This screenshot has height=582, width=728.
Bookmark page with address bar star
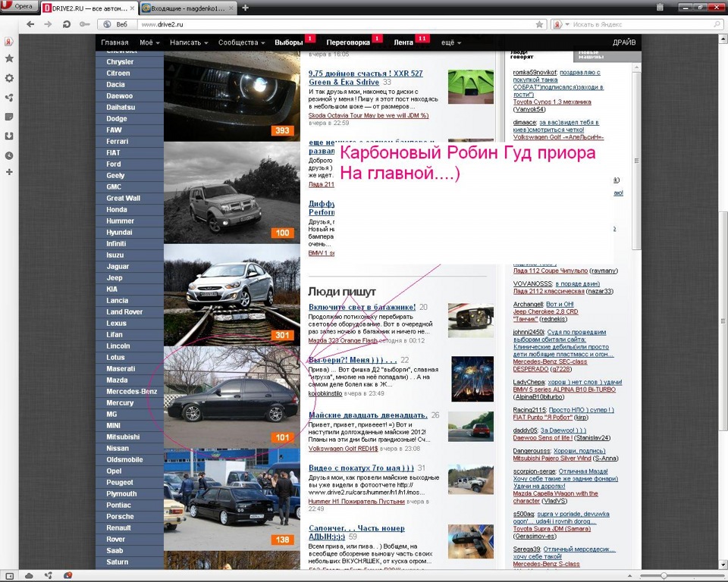coord(539,24)
